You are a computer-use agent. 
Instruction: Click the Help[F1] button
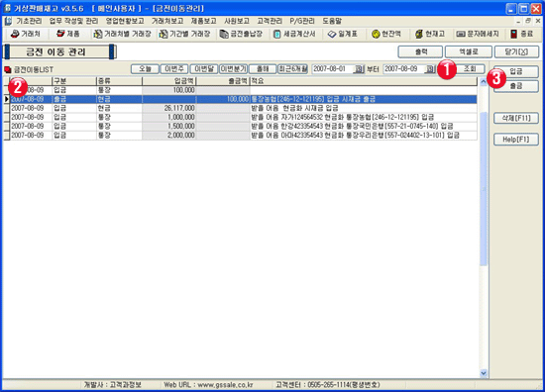point(516,140)
